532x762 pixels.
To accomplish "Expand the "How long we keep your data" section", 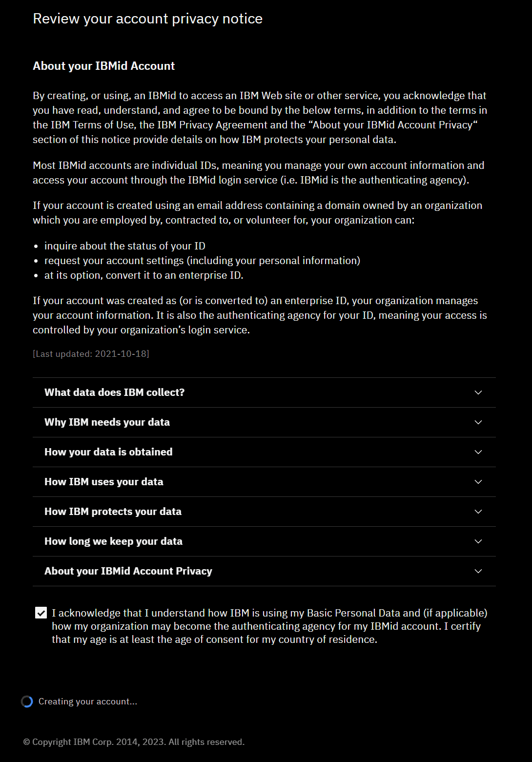I will (113, 541).
